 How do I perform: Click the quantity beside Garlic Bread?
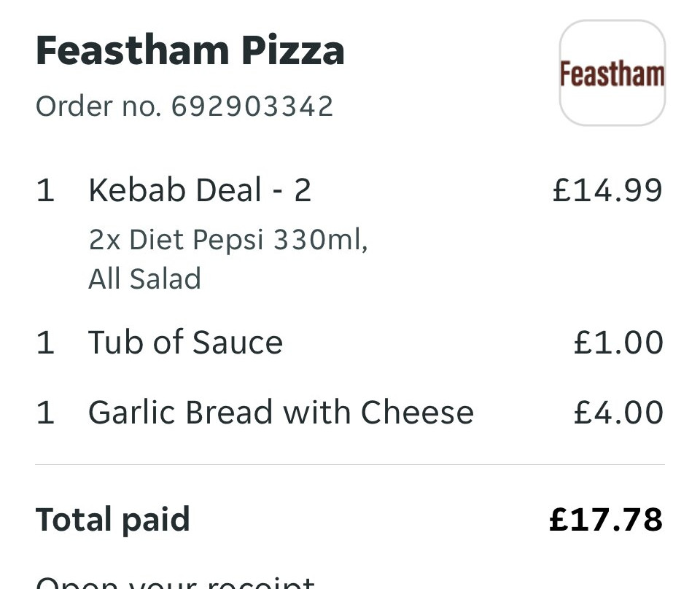coord(45,413)
